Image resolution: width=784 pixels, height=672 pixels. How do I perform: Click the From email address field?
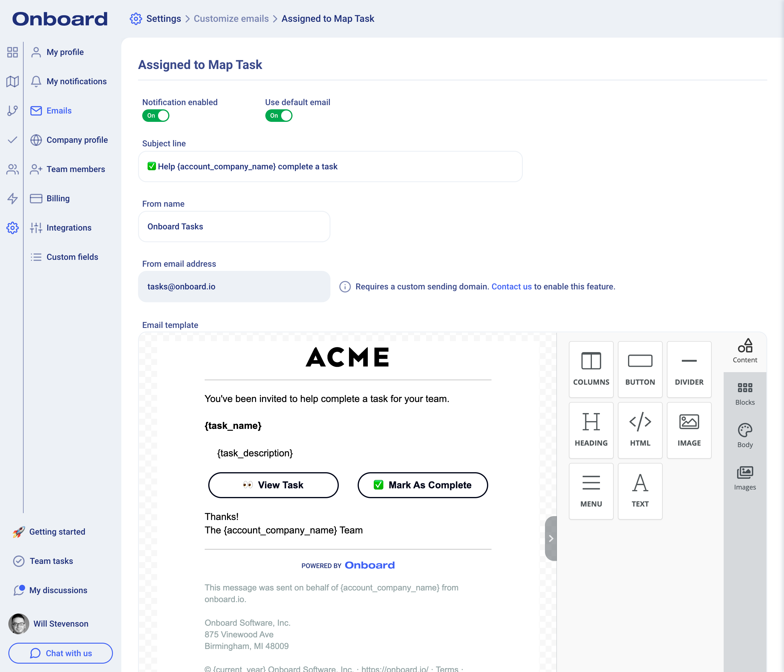234,287
